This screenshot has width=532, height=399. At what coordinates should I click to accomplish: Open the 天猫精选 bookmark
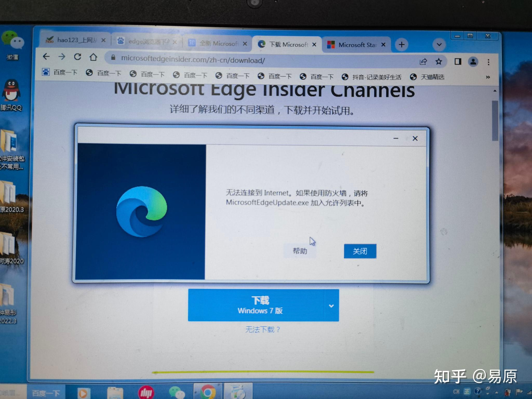427,77
